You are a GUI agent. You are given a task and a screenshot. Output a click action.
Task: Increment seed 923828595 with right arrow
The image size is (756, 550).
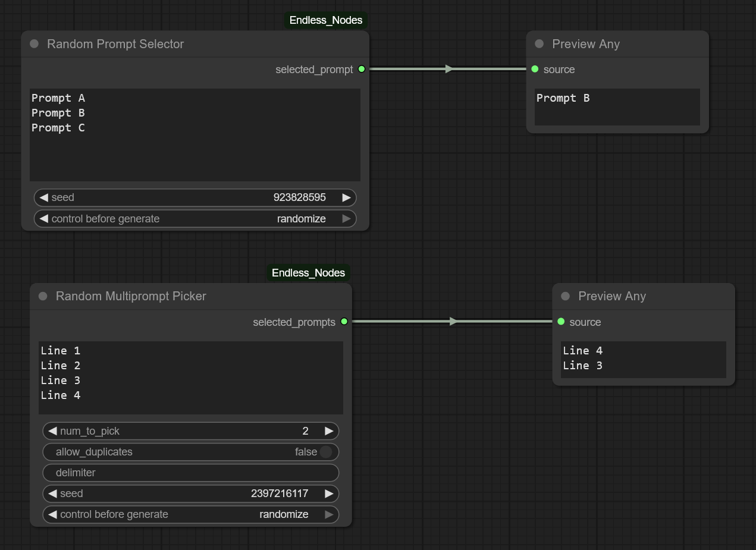click(346, 197)
